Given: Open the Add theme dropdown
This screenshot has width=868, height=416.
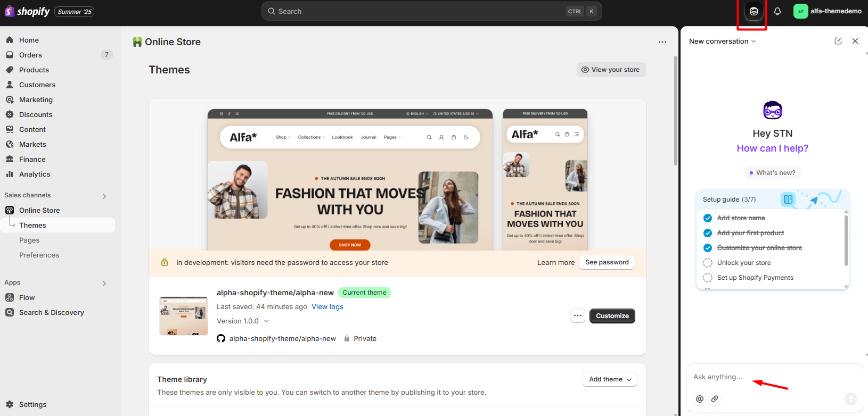Looking at the screenshot, I should 610,379.
